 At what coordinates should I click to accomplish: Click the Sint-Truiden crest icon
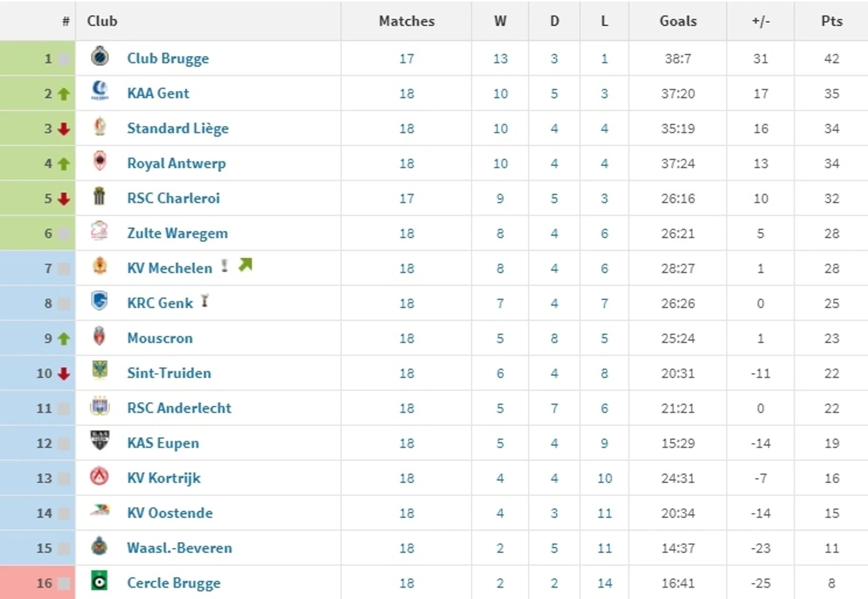coord(99,371)
